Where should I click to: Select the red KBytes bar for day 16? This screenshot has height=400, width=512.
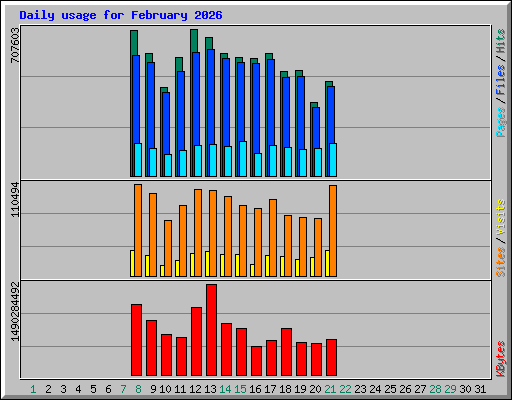point(256,361)
